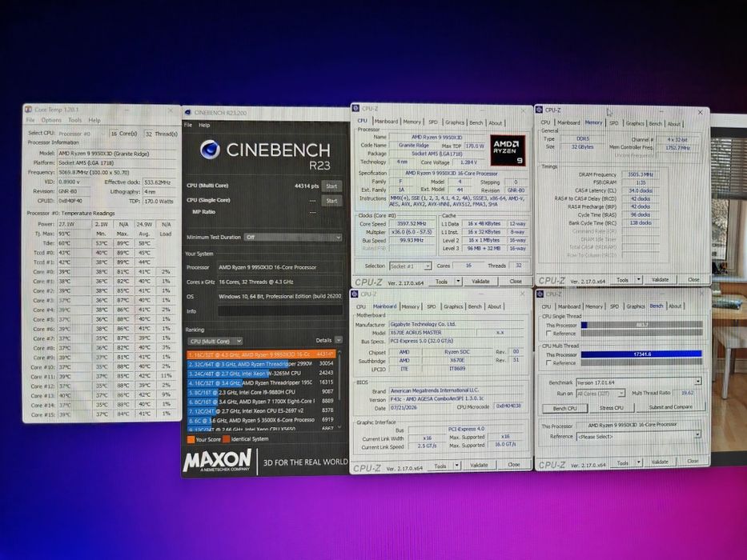Open the Help menu in Cinebench
This screenshot has height=560, width=747.
(x=204, y=125)
